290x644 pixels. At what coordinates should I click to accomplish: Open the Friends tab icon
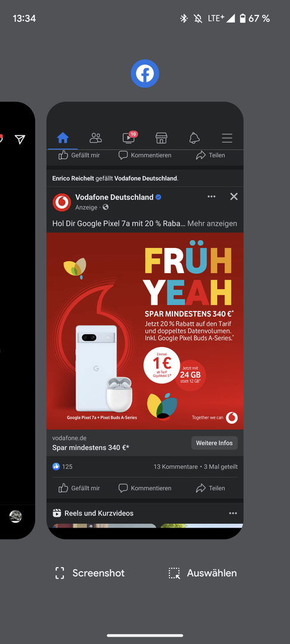pos(95,138)
